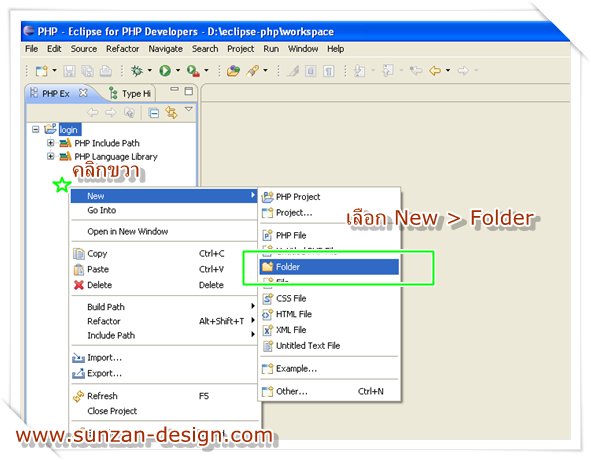
Task: Open the New wizard dropdown arrow
Action: (54, 71)
